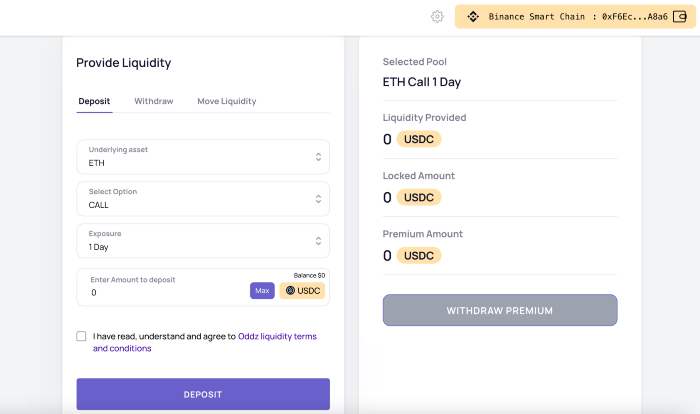Click the WITHDRAW PREMIUM button

click(500, 310)
